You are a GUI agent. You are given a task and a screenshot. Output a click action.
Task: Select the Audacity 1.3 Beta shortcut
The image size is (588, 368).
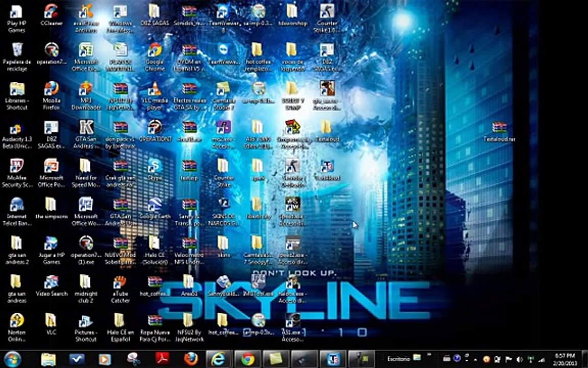17,134
